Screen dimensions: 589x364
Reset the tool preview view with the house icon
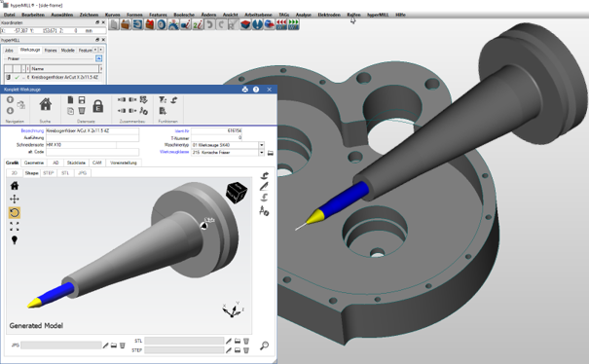[x=15, y=186]
